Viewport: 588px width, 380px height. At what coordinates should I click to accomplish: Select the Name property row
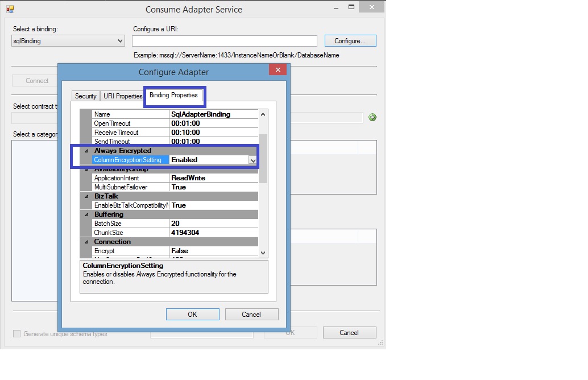click(x=175, y=114)
